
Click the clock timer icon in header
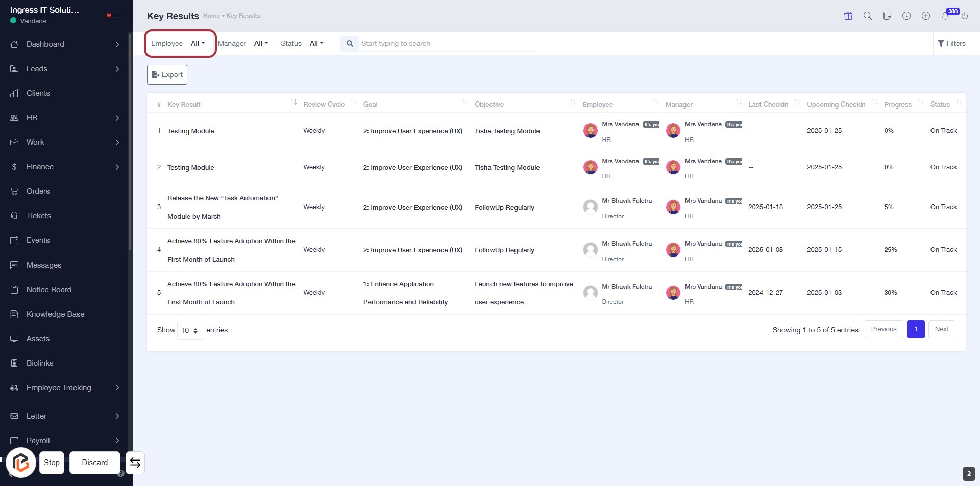(906, 16)
